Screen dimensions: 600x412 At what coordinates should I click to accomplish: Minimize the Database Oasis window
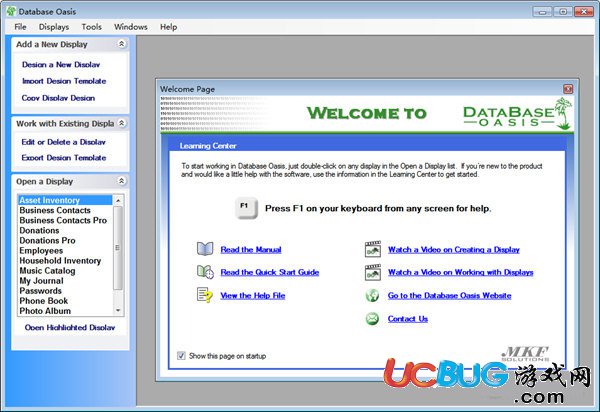[x=542, y=11]
